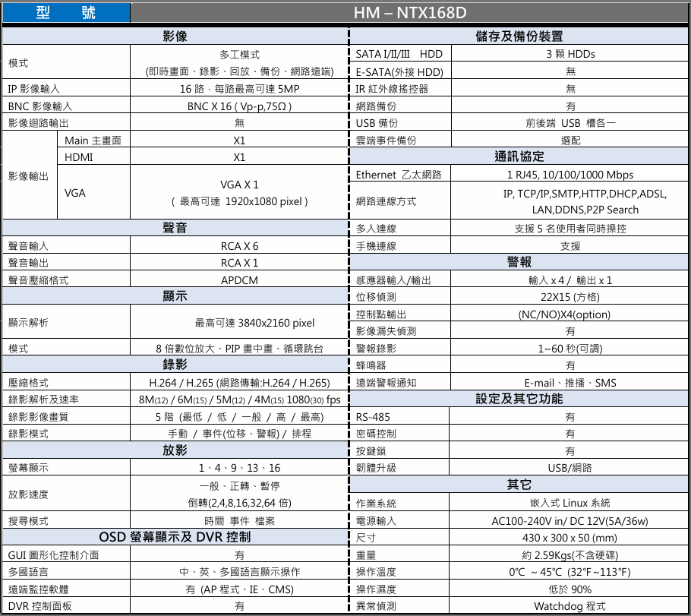The width and height of the screenshot is (691, 616).
Task: Click the 3 顆 HDDs value
Action: tap(570, 54)
